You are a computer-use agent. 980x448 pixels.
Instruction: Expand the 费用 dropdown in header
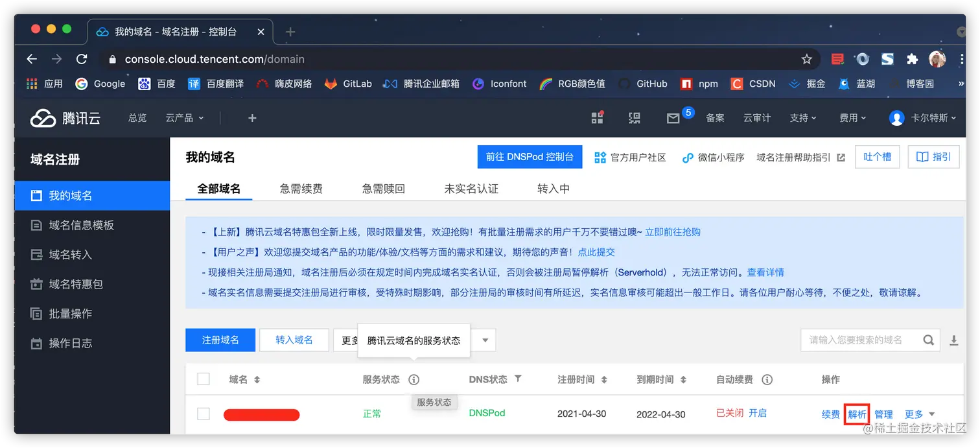852,118
